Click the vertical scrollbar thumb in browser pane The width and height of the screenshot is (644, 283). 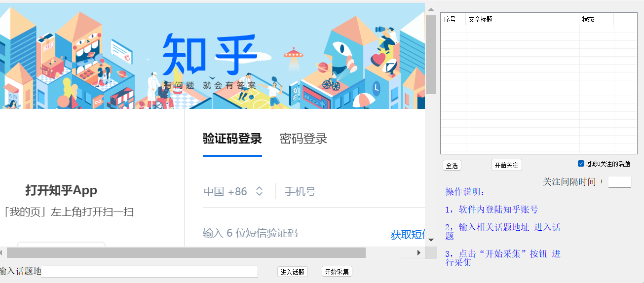coord(431,54)
